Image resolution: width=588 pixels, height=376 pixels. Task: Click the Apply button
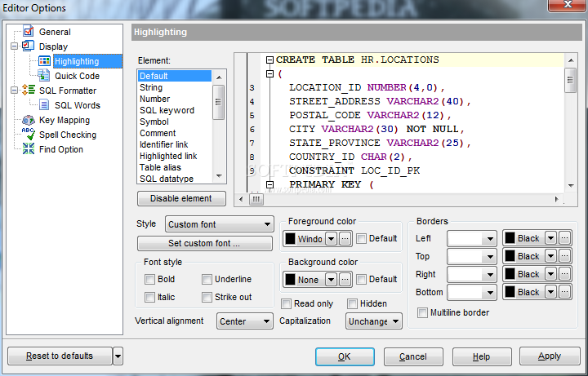[x=550, y=356]
